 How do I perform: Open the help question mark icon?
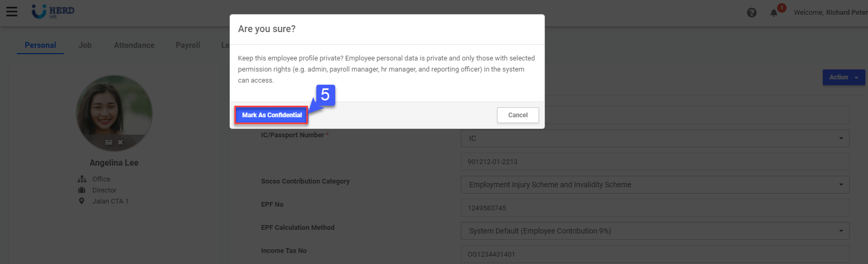pos(752,13)
